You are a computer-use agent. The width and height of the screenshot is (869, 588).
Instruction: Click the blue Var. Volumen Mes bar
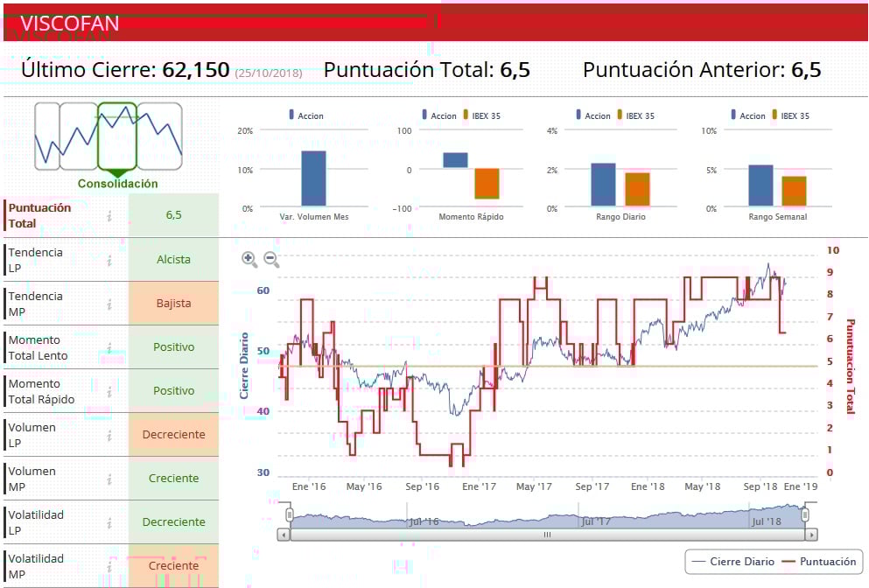[313, 178]
